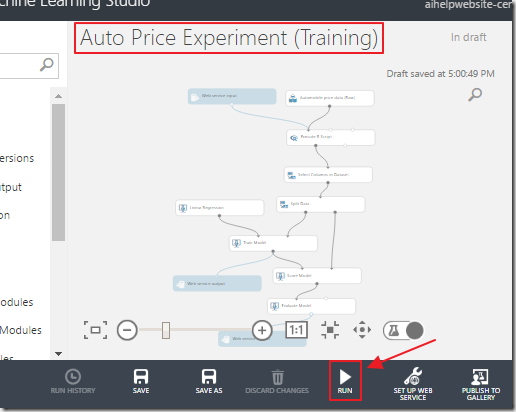
Task: Click the SAVE icon
Action: click(x=141, y=381)
